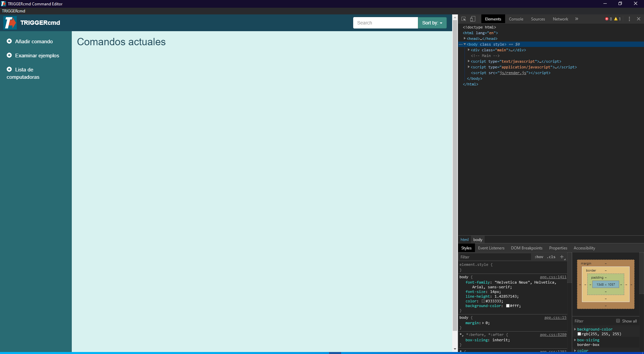This screenshot has height=354, width=644.
Task: Toggle the :hov element state panel
Action: pyautogui.click(x=539, y=257)
